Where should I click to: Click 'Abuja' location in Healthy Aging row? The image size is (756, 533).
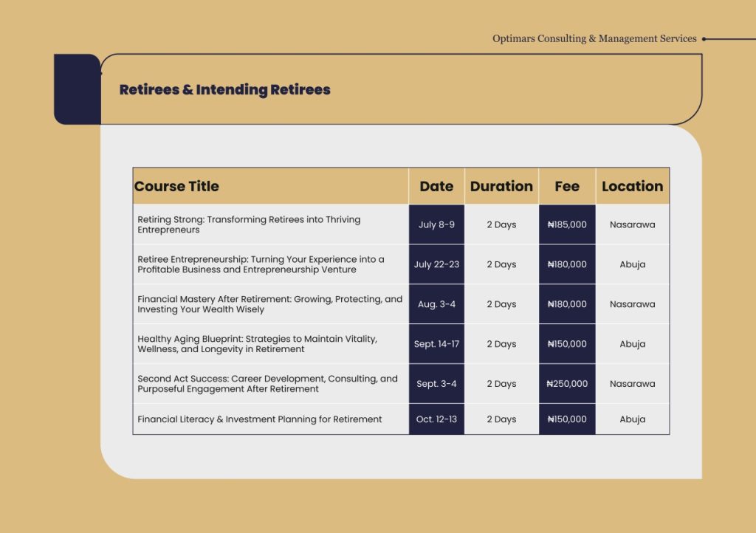coord(633,344)
